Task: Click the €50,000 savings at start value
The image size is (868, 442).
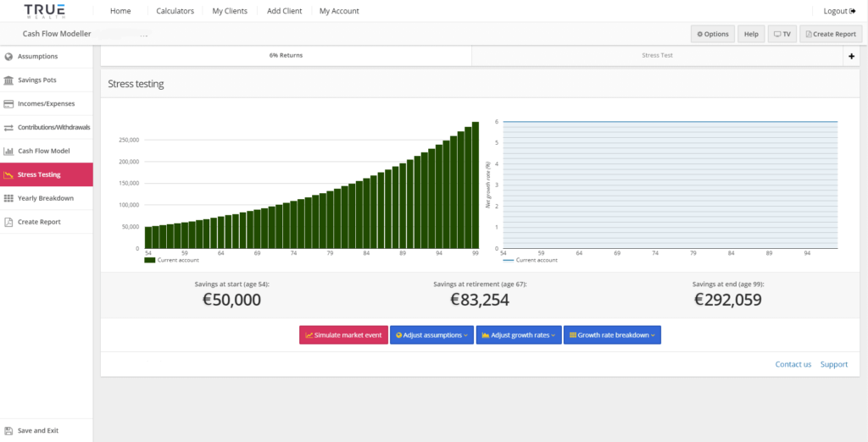Action: coord(232,300)
